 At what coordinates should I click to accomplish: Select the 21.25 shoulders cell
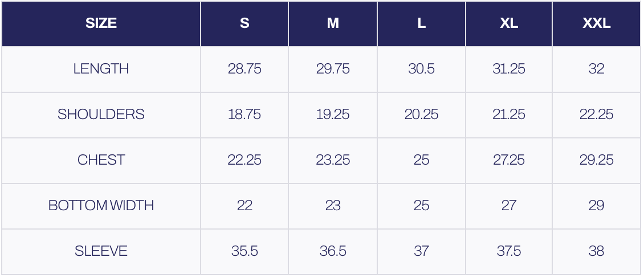[509, 115]
